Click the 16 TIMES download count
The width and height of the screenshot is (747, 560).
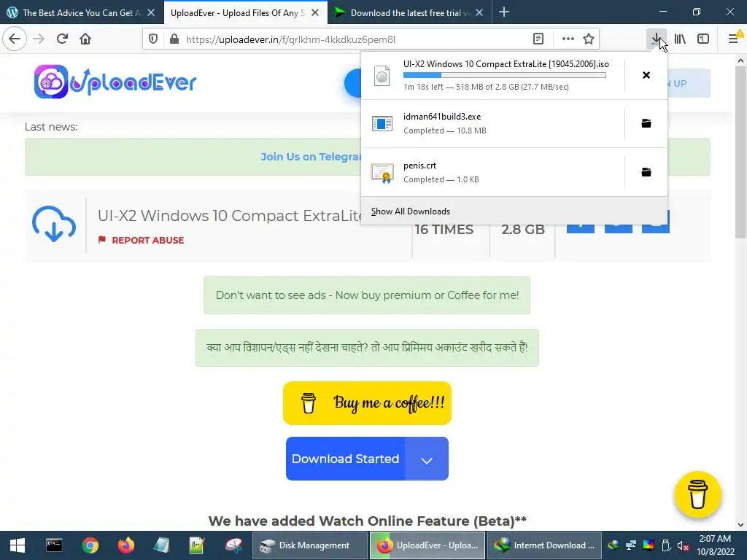[444, 230]
